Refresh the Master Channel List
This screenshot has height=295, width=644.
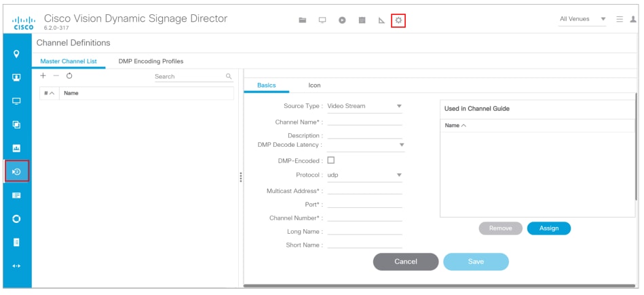[69, 75]
